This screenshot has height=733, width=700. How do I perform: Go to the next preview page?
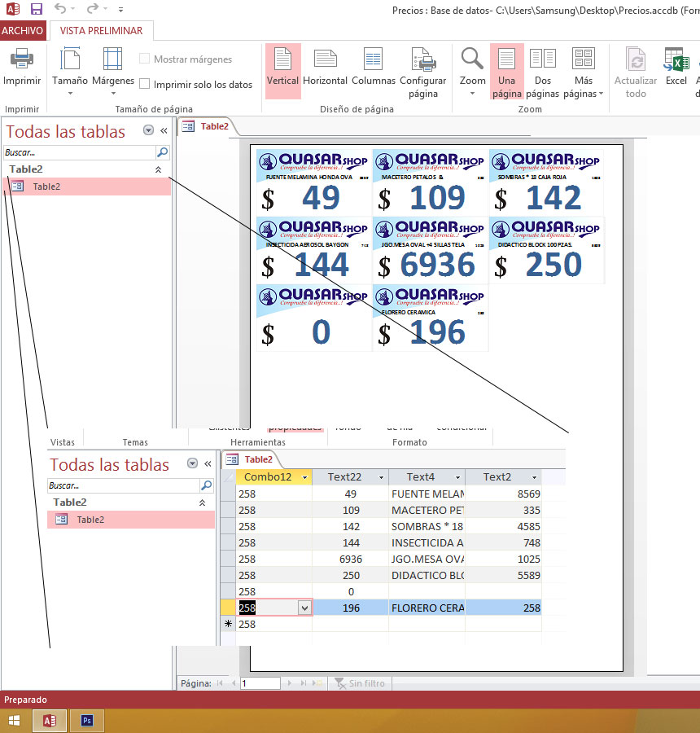tap(290, 683)
